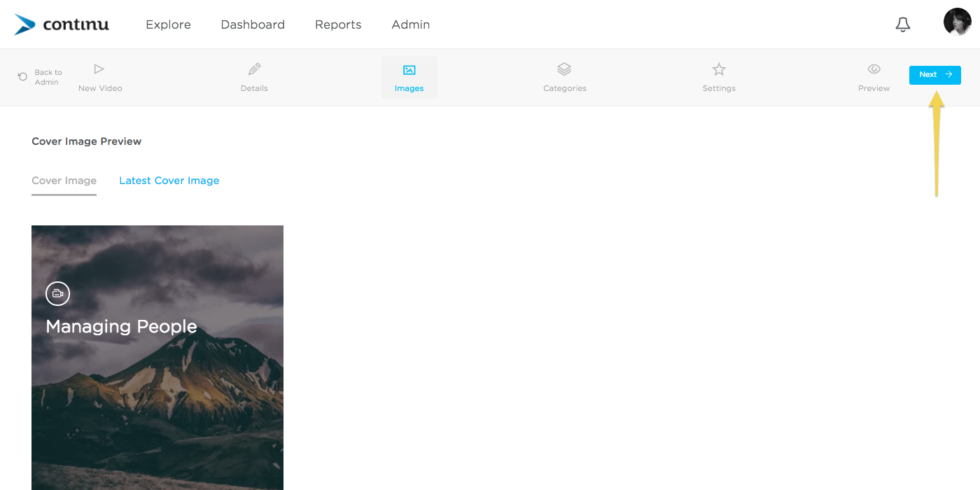This screenshot has width=980, height=490.
Task: Click the Continu logo
Action: (x=62, y=24)
